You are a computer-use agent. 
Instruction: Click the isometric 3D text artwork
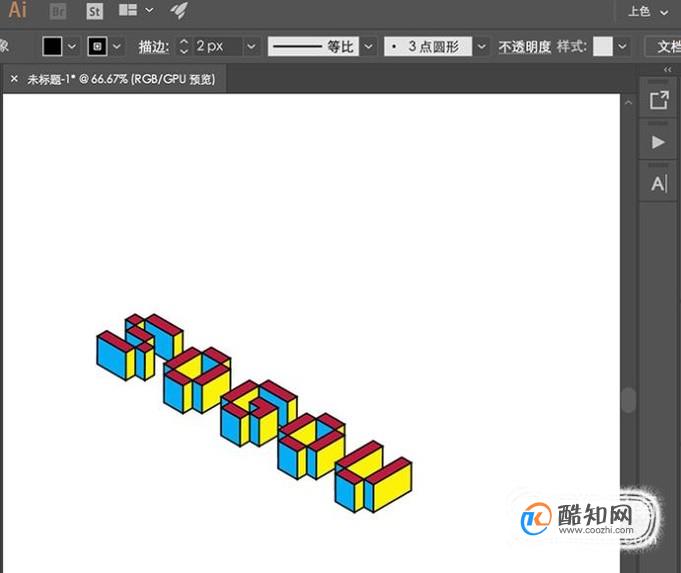[x=254, y=413]
